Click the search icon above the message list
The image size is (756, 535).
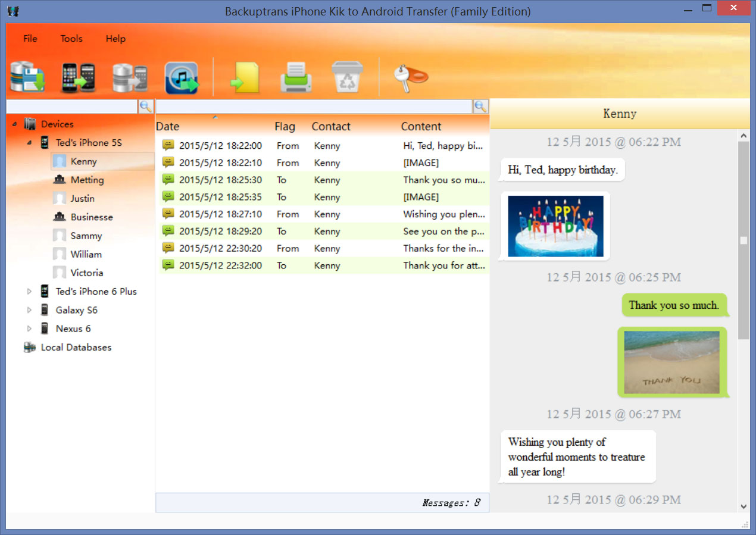coord(480,107)
